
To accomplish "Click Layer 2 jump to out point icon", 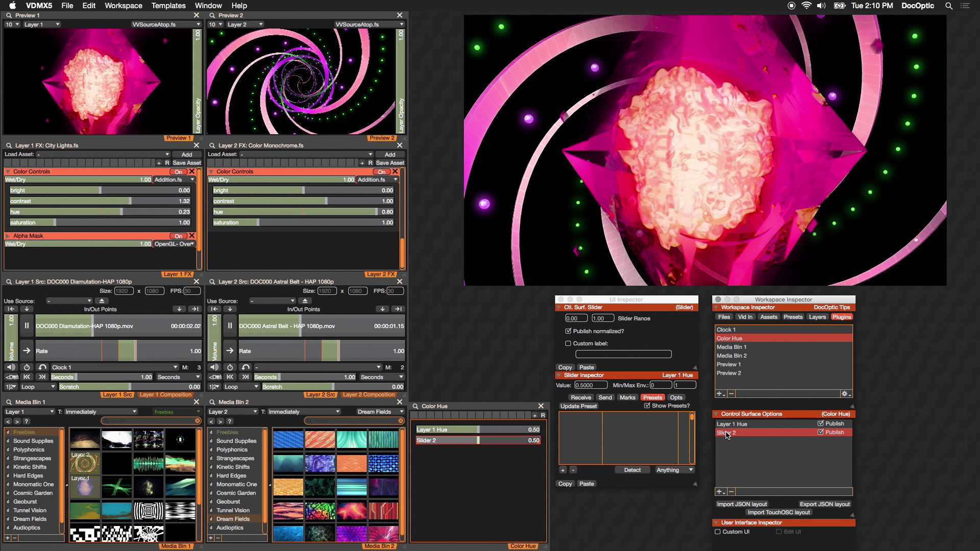I will pyautogui.click(x=398, y=309).
